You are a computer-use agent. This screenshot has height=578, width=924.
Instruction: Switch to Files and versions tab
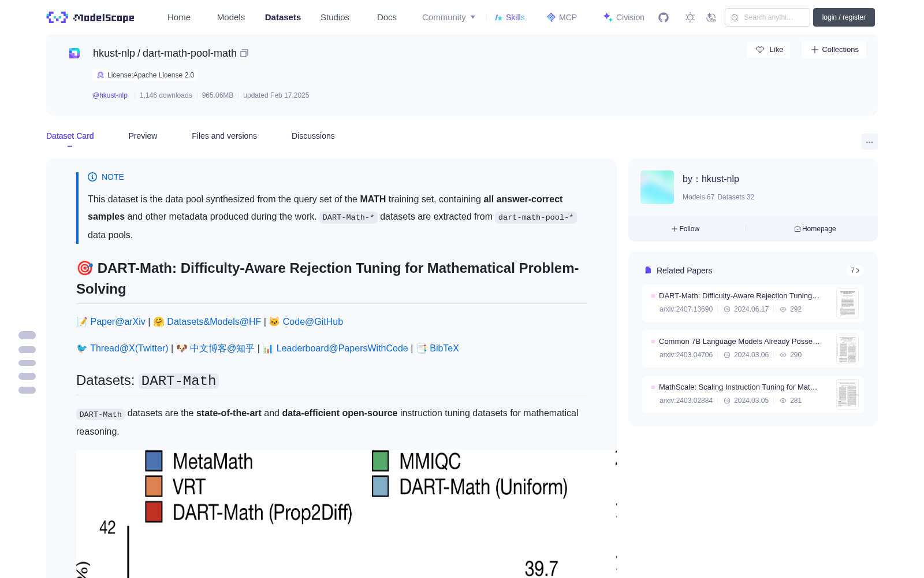point(224,136)
